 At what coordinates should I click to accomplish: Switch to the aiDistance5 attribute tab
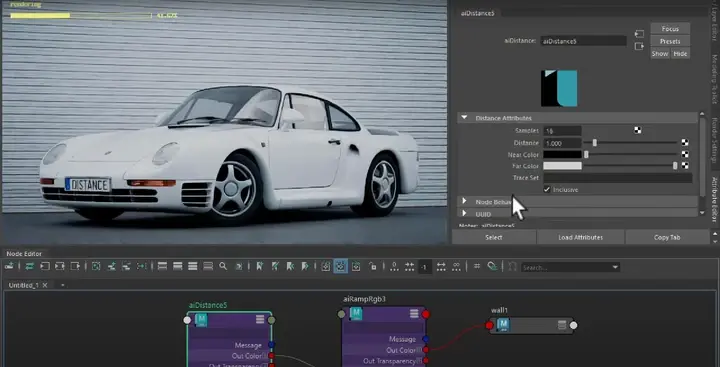(478, 13)
